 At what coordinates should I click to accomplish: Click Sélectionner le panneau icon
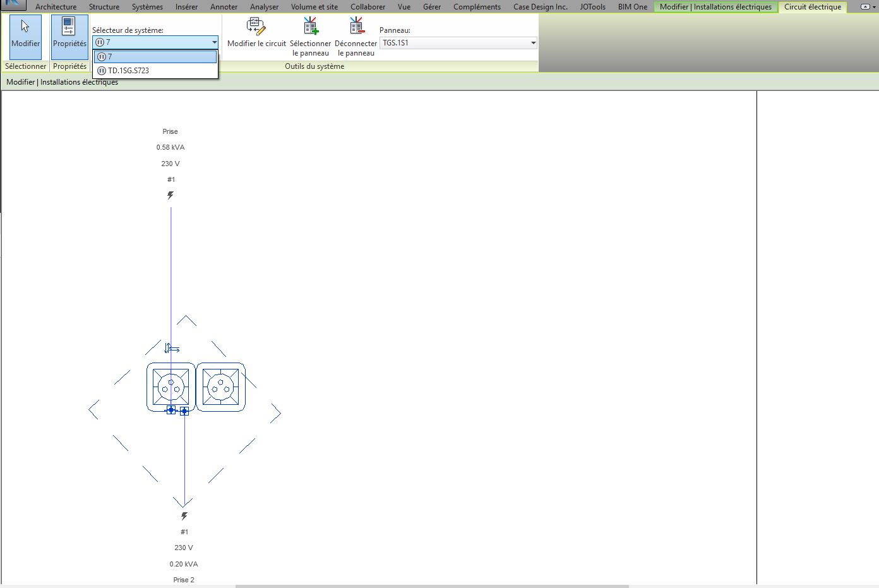310,27
